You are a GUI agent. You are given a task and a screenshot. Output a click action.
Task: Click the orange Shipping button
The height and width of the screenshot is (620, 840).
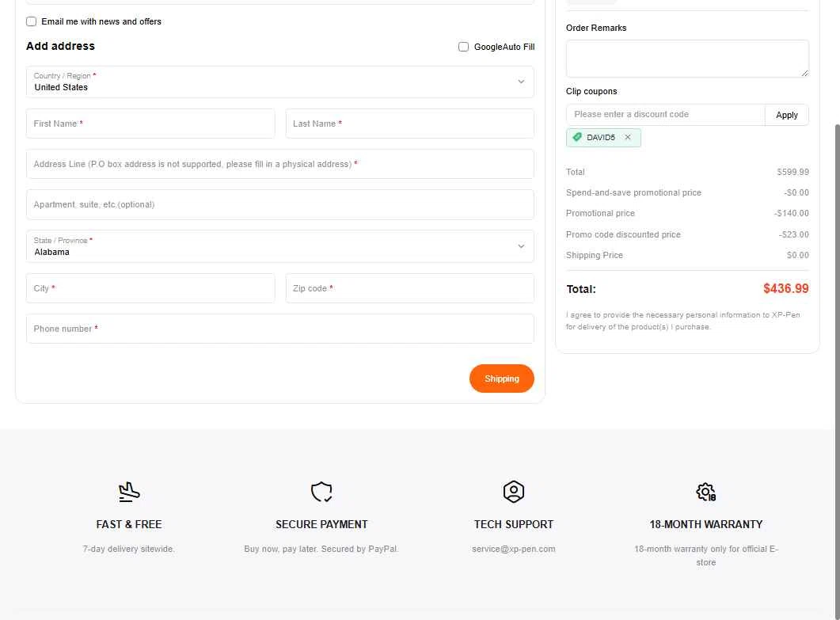pyautogui.click(x=501, y=378)
